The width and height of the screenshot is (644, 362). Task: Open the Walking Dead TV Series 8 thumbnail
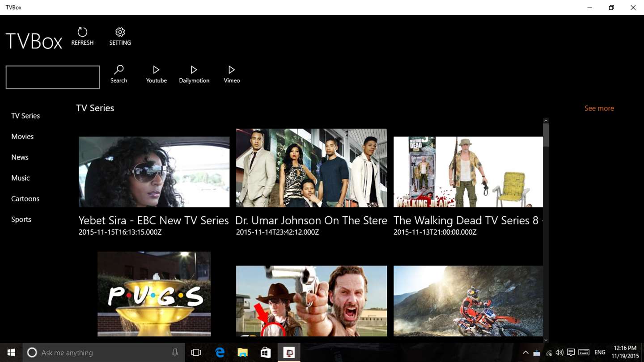468,172
